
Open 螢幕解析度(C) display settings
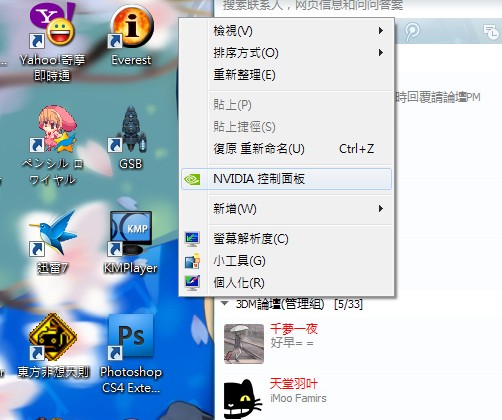(286, 239)
